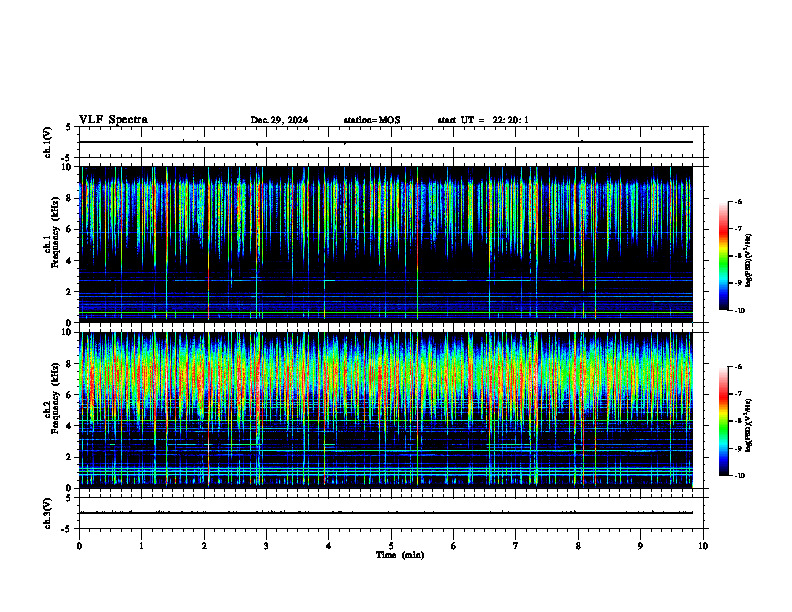Click the "8" tick on the time axis
792x612 pixels.
click(x=578, y=546)
